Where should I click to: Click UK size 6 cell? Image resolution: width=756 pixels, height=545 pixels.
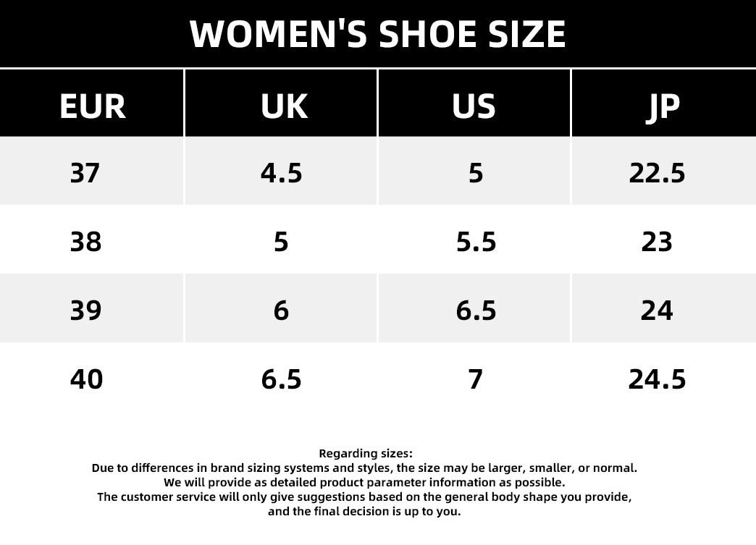pyautogui.click(x=281, y=308)
